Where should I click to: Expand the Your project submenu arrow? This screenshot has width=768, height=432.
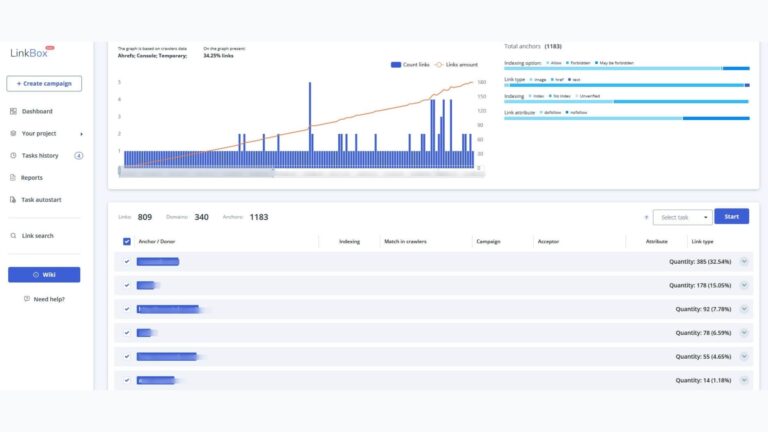(81, 133)
